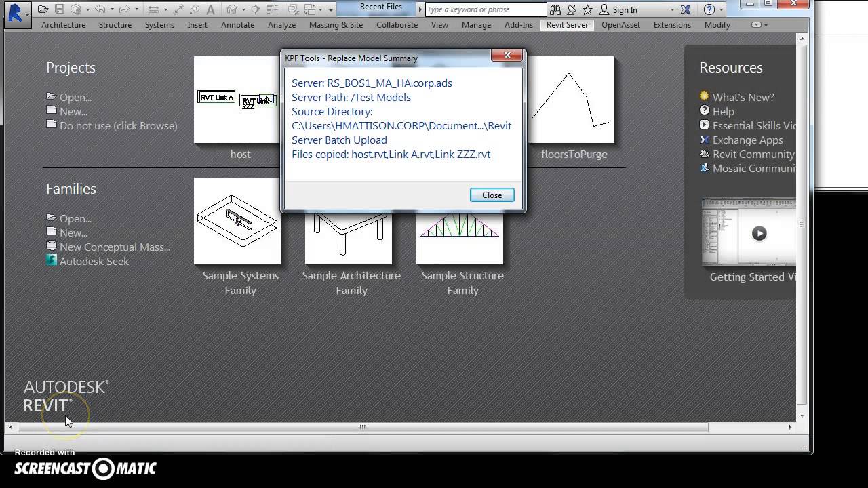Viewport: 868px width, 488px height.
Task: Open the Revit Community link
Action: (753, 154)
